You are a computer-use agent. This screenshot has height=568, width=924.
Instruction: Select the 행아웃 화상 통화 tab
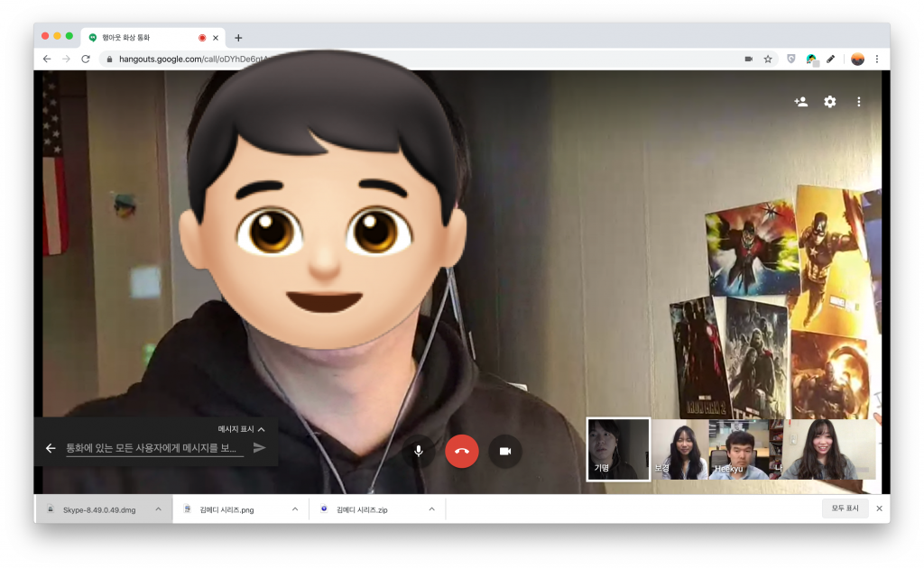pyautogui.click(x=152, y=38)
